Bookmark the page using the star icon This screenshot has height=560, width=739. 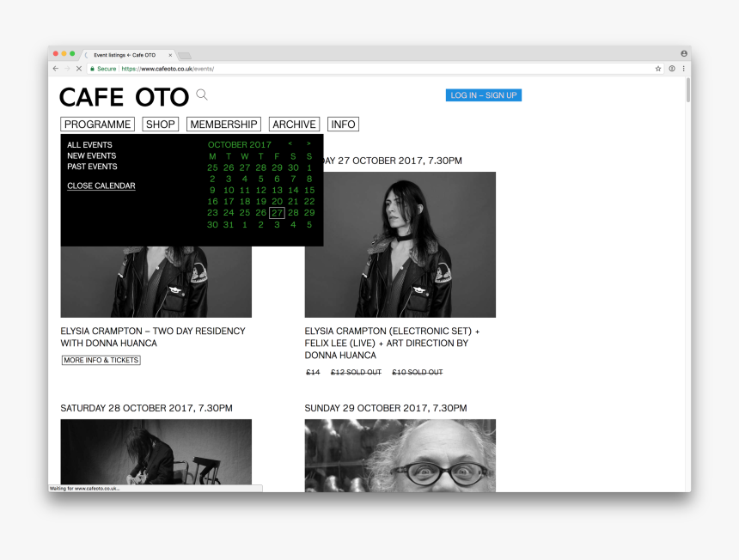pyautogui.click(x=658, y=69)
